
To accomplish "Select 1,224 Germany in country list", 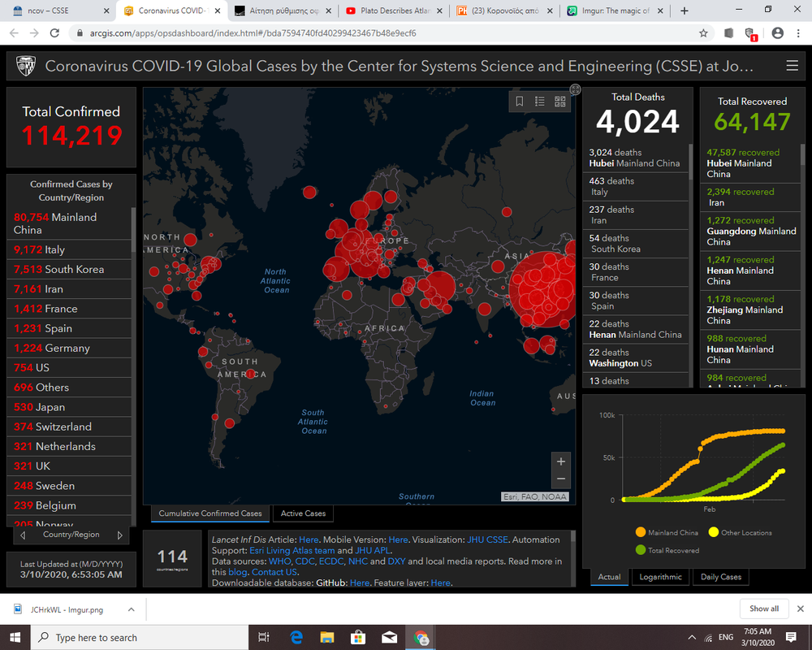I will click(69, 349).
